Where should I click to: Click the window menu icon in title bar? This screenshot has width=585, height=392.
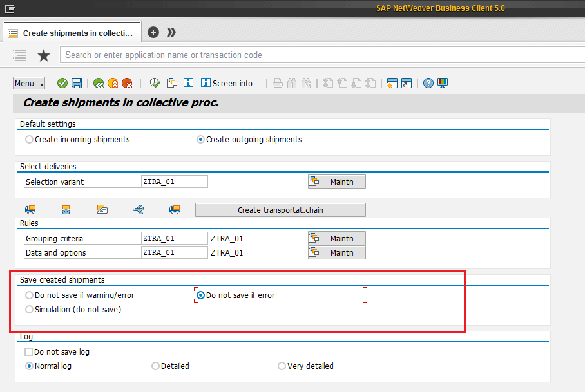10,8
